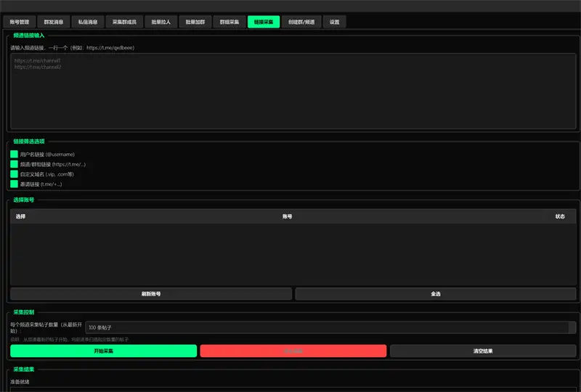Click the 100 条帖子 post count field
The image size is (581, 392).
pyautogui.click(x=330, y=327)
